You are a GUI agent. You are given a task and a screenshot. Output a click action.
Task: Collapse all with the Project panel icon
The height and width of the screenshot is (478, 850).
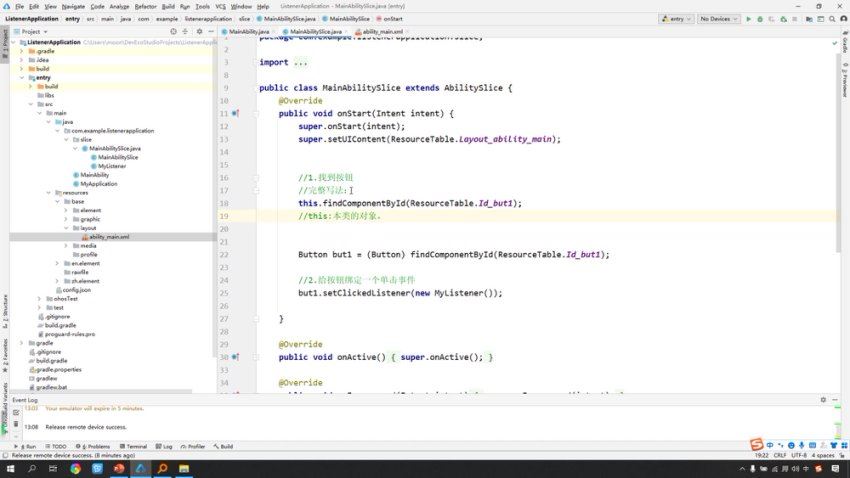pyautogui.click(x=185, y=31)
